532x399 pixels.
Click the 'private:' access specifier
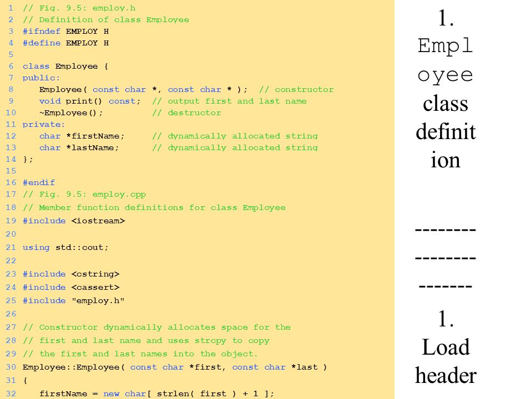coord(44,125)
